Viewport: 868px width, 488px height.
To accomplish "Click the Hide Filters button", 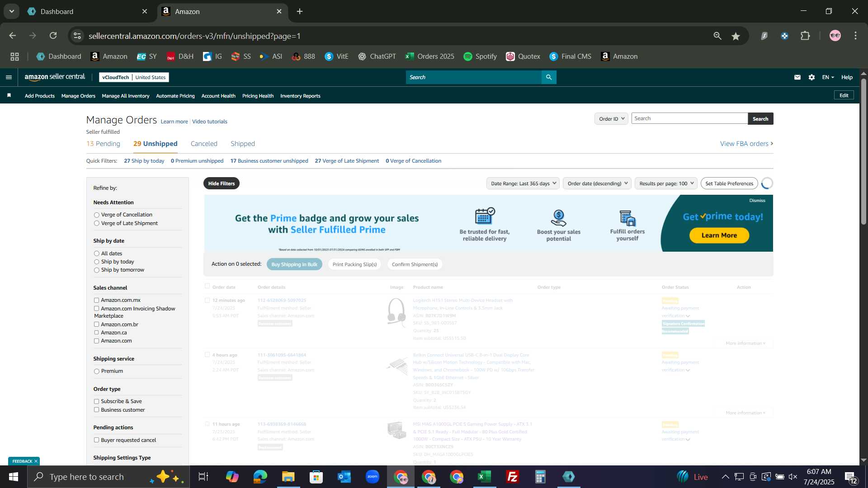I will pyautogui.click(x=222, y=183).
